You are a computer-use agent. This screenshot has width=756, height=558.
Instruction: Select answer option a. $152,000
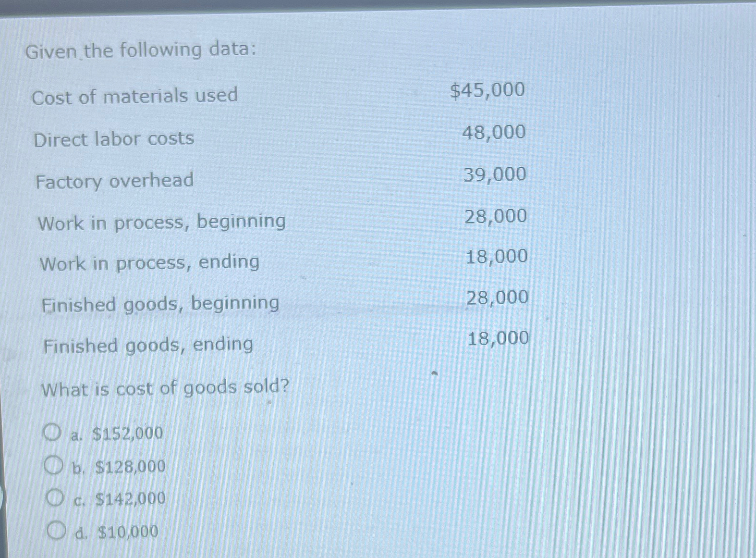point(117,433)
